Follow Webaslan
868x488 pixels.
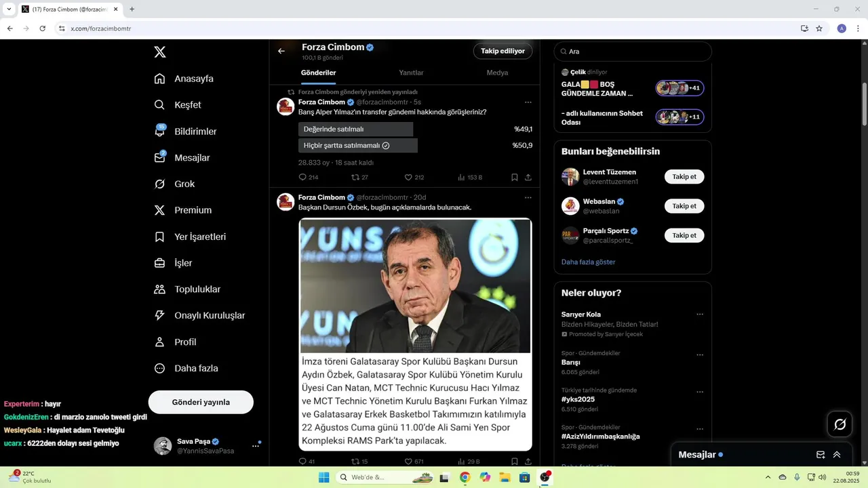(684, 206)
